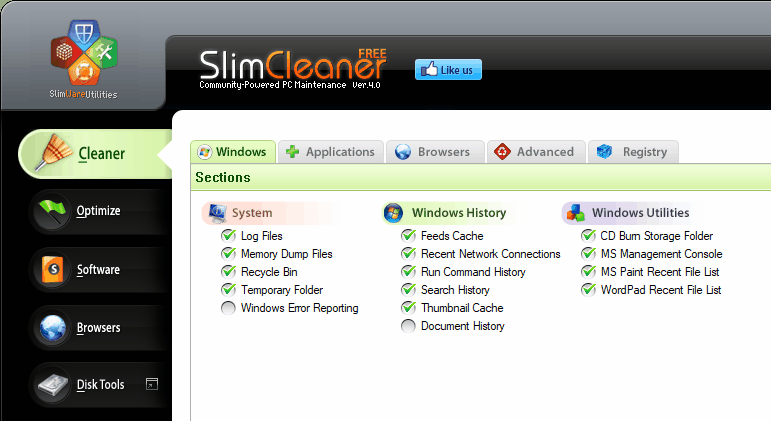Open the Advanced tab

click(x=536, y=152)
